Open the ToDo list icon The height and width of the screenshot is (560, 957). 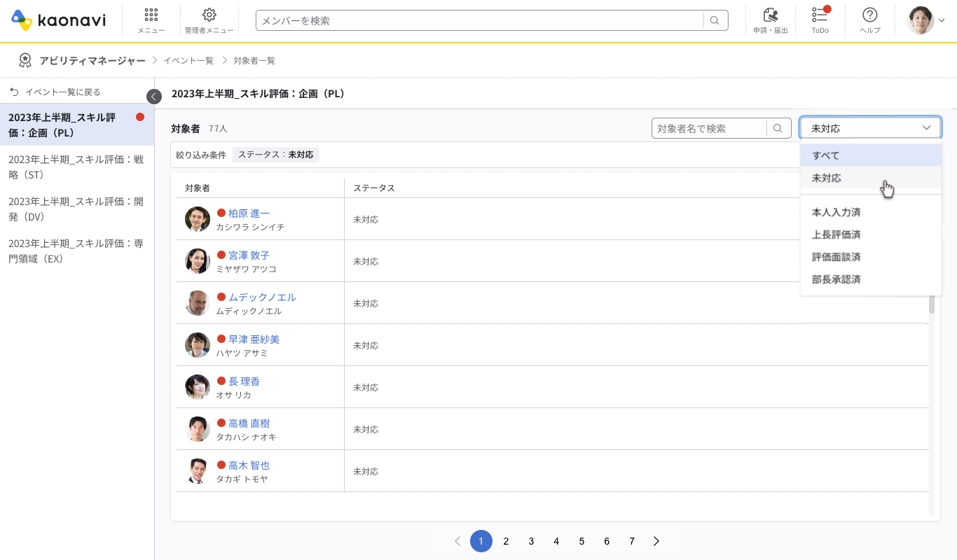820,20
